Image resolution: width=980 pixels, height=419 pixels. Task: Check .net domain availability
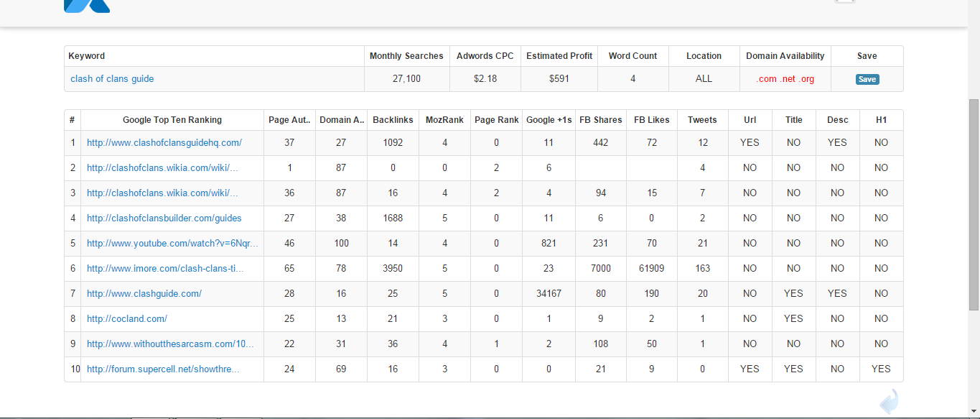788,79
